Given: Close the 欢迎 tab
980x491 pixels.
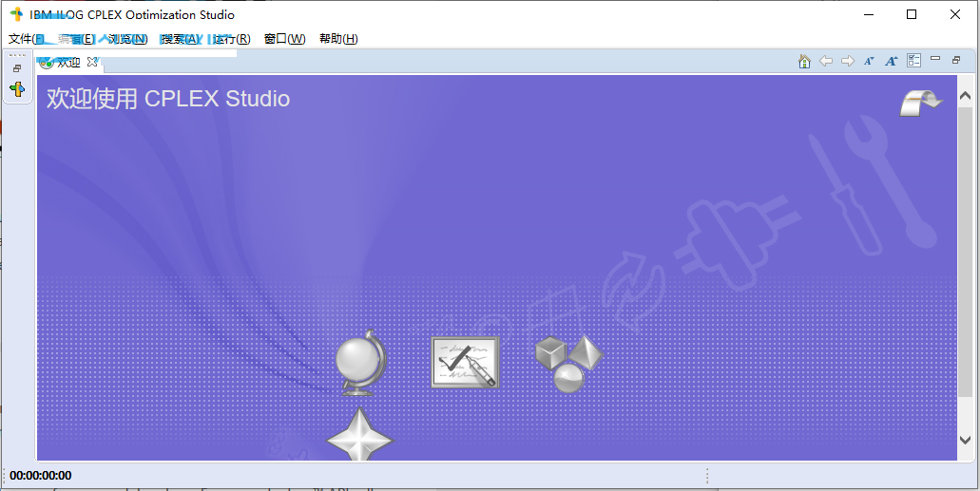Looking at the screenshot, I should (92, 61).
